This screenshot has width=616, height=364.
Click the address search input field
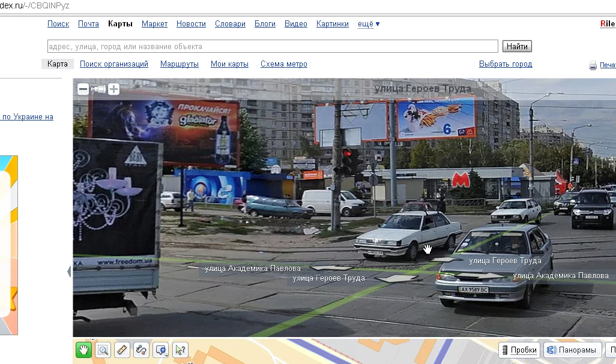pyautogui.click(x=273, y=46)
